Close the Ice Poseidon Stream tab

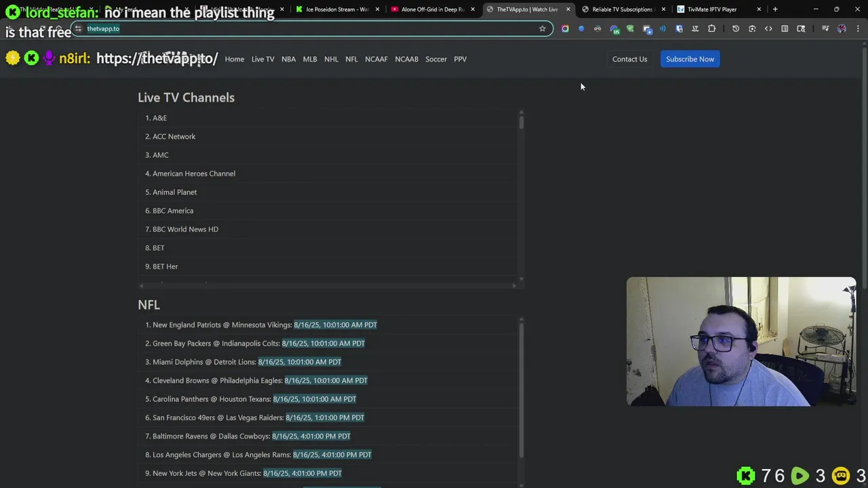(377, 9)
